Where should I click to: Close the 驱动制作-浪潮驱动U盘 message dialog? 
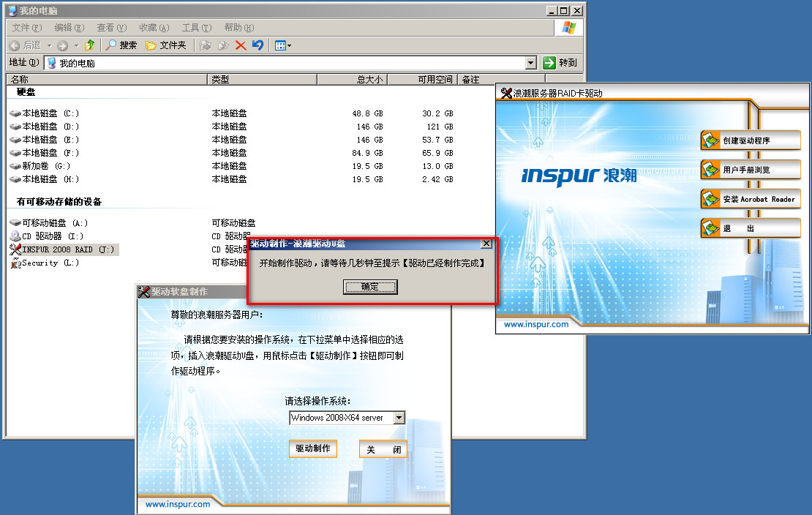click(486, 244)
